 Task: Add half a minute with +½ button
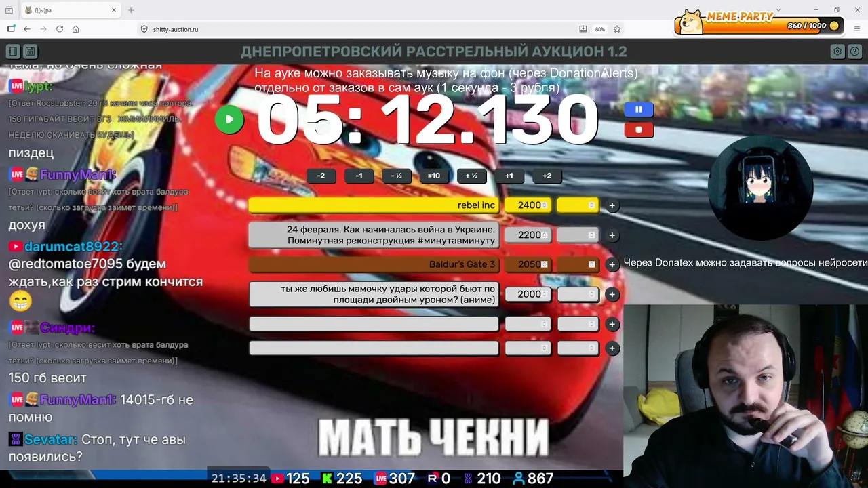(x=471, y=176)
